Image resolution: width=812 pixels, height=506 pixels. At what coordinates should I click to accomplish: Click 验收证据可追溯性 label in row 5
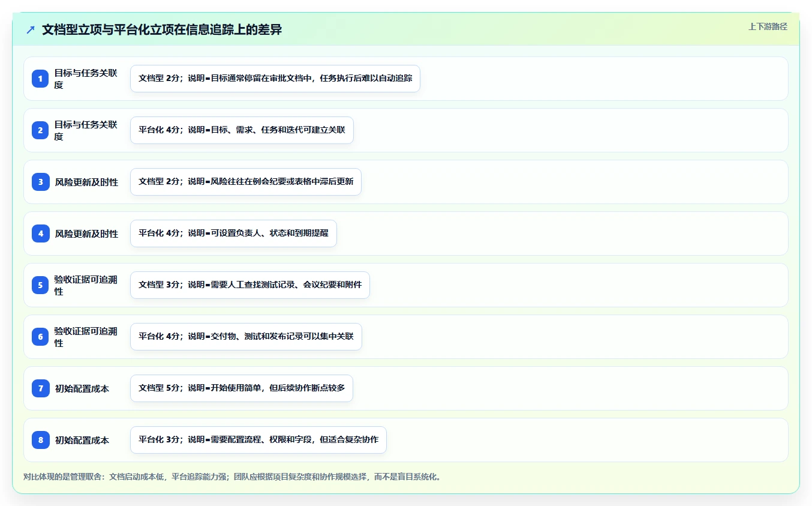(86, 285)
